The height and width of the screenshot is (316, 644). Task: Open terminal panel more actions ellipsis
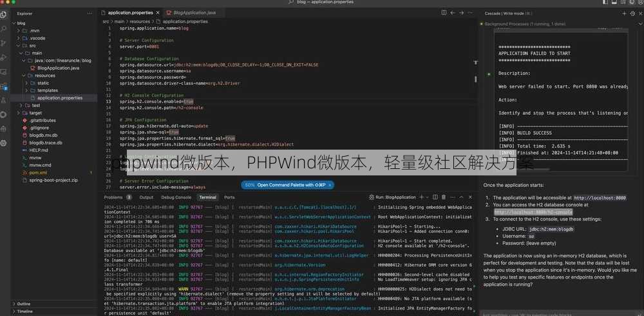click(452, 197)
